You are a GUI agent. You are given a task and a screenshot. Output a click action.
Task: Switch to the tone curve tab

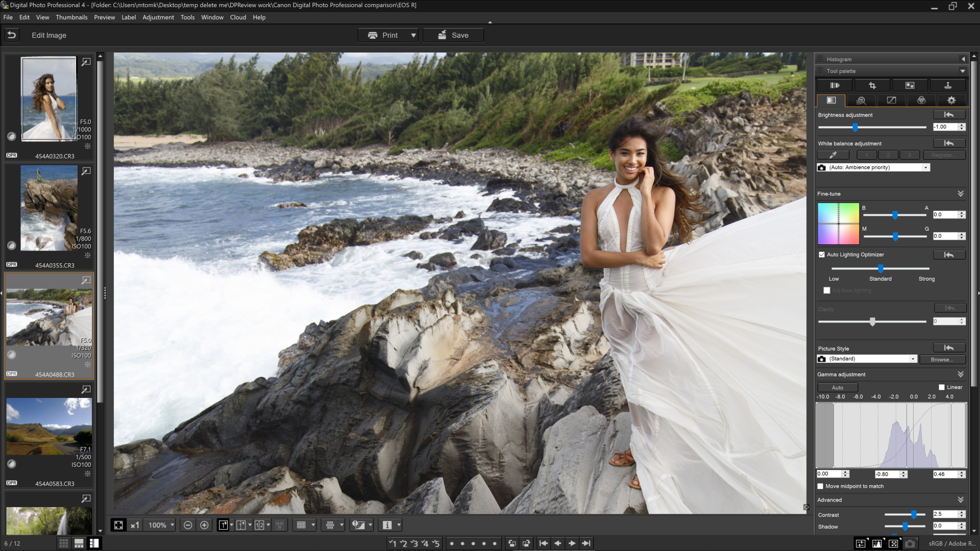[x=891, y=101]
